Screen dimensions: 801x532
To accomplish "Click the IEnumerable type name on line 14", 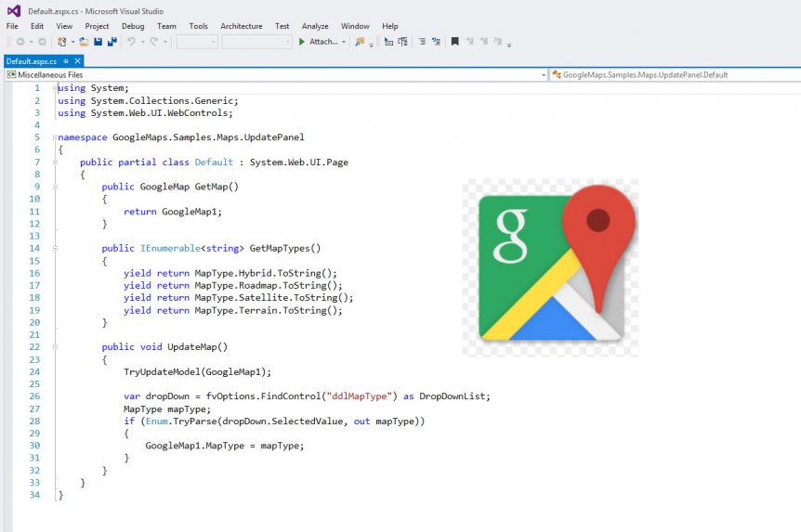I will coord(170,248).
